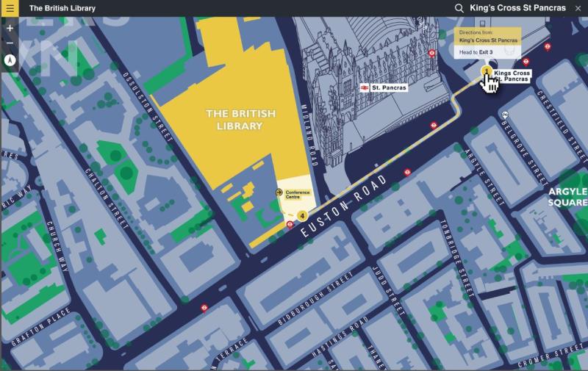Click the Kings Cross St. Pancras label
Screen dimensions: 588x371
point(512,76)
